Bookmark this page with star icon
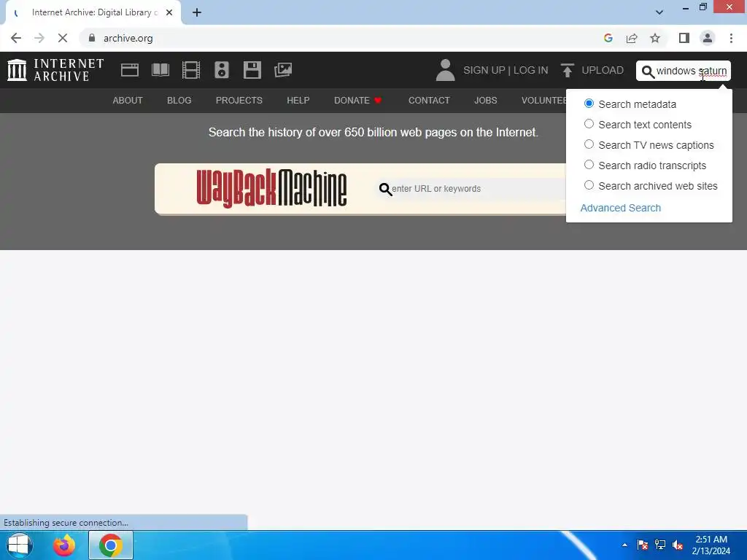Viewport: 747px width, 560px height. [655, 38]
